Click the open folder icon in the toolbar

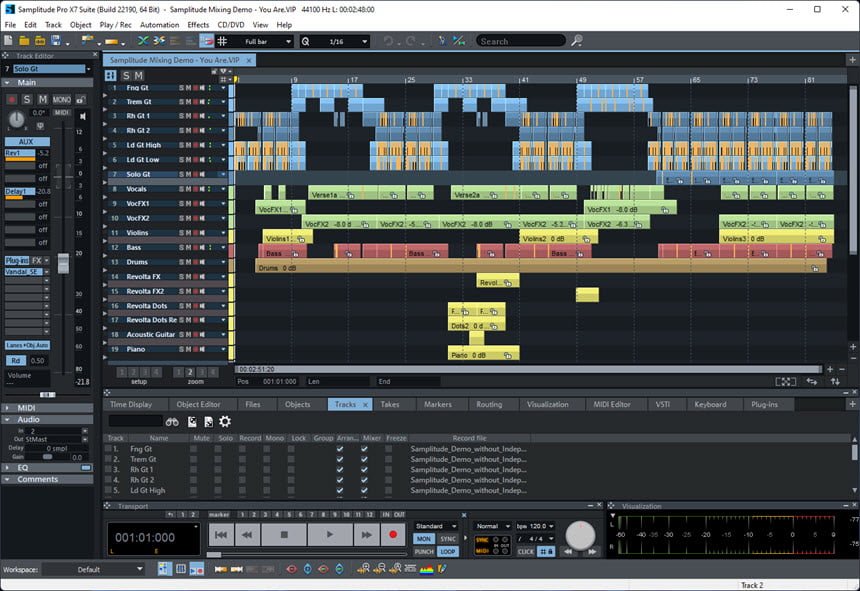coord(24,41)
